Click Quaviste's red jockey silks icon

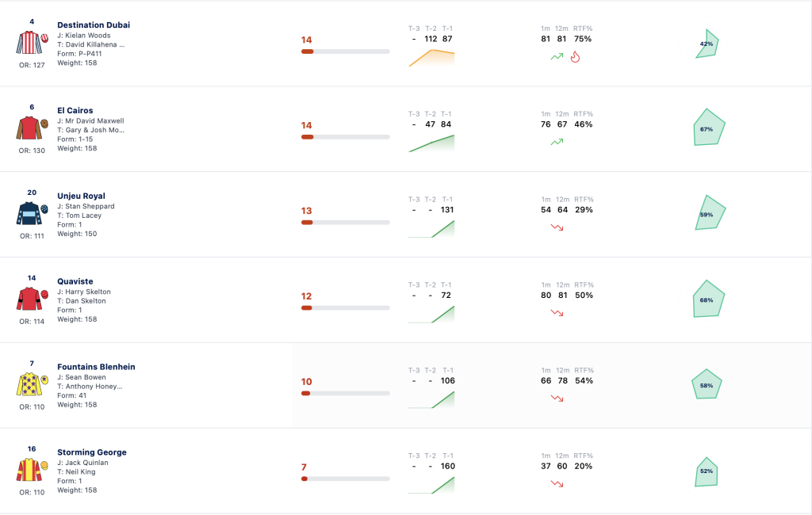(32, 299)
